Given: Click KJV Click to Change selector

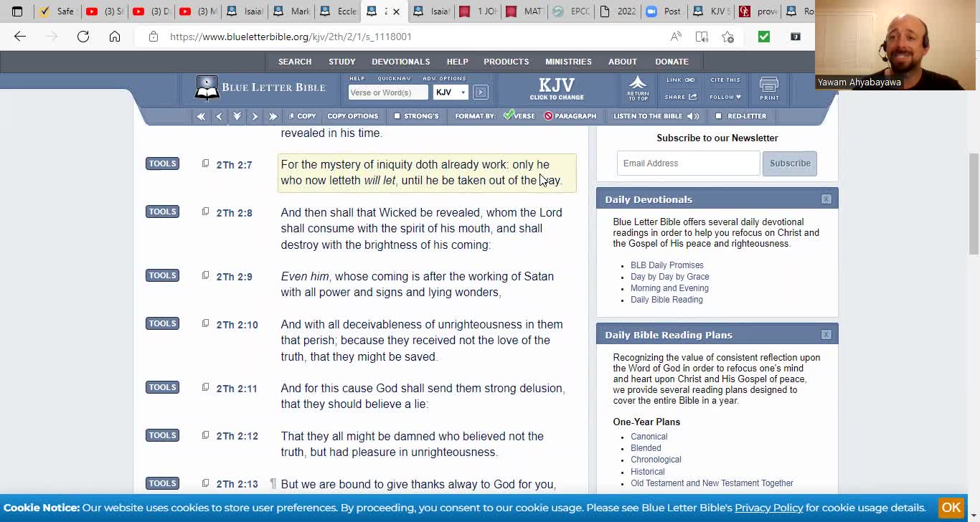Looking at the screenshot, I should [557, 88].
